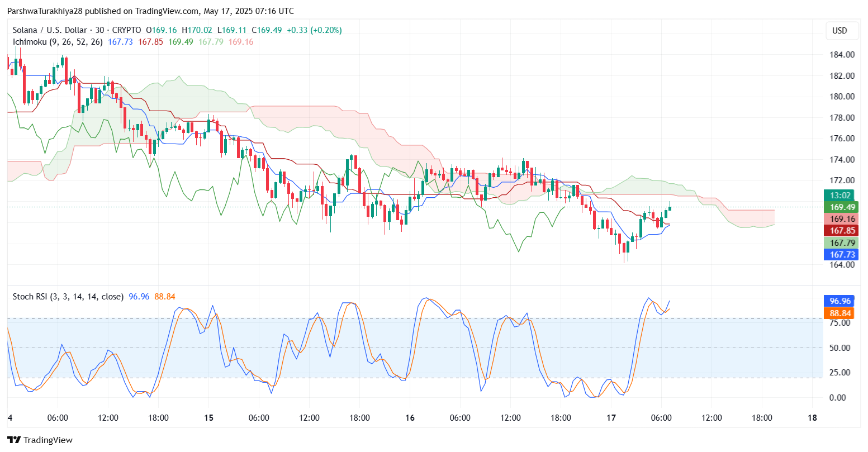Click the light green 167.79 price axis label
Image resolution: width=868 pixels, height=452 pixels.
tap(843, 243)
